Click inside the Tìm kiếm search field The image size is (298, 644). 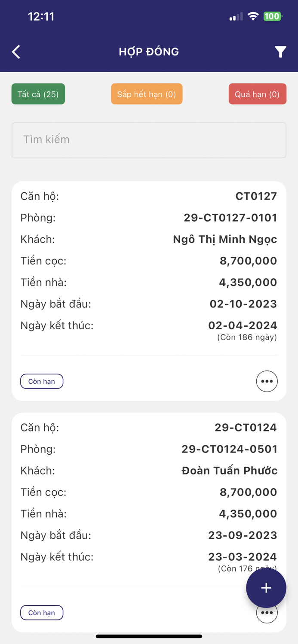pyautogui.click(x=149, y=140)
